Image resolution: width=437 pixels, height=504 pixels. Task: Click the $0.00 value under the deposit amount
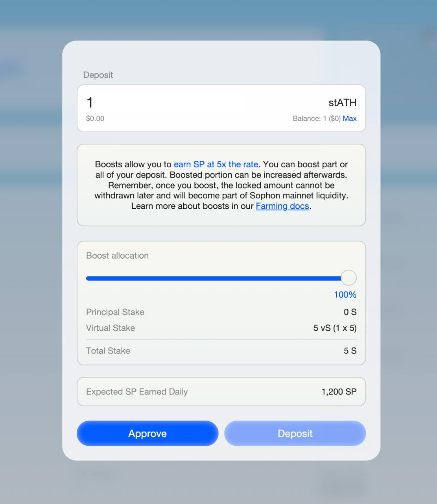(x=95, y=119)
